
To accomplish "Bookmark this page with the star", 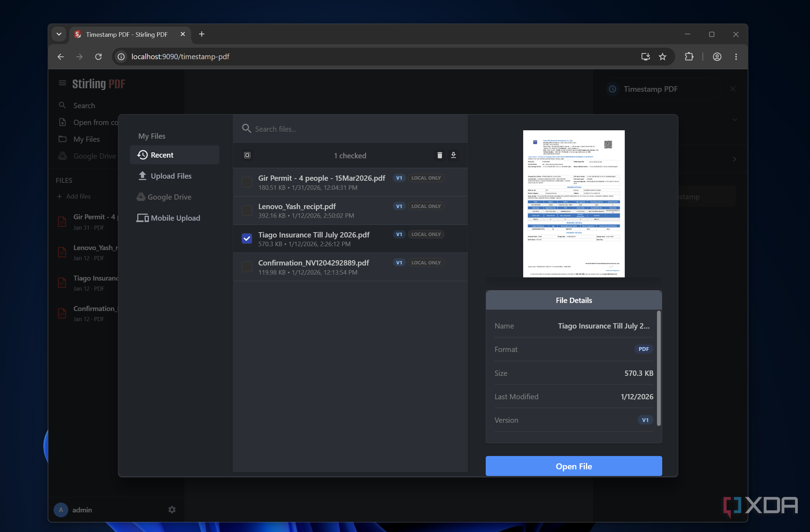I will [662, 56].
